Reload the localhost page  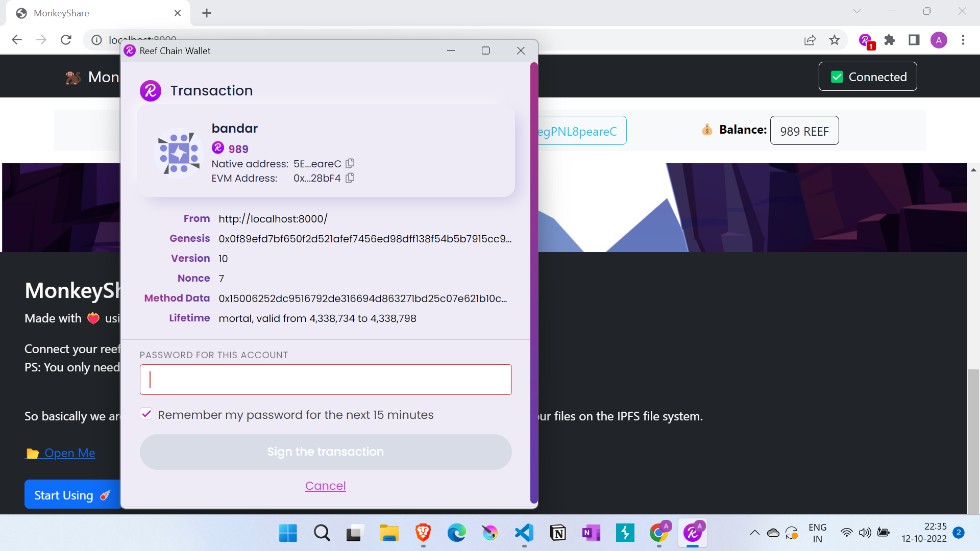click(66, 40)
